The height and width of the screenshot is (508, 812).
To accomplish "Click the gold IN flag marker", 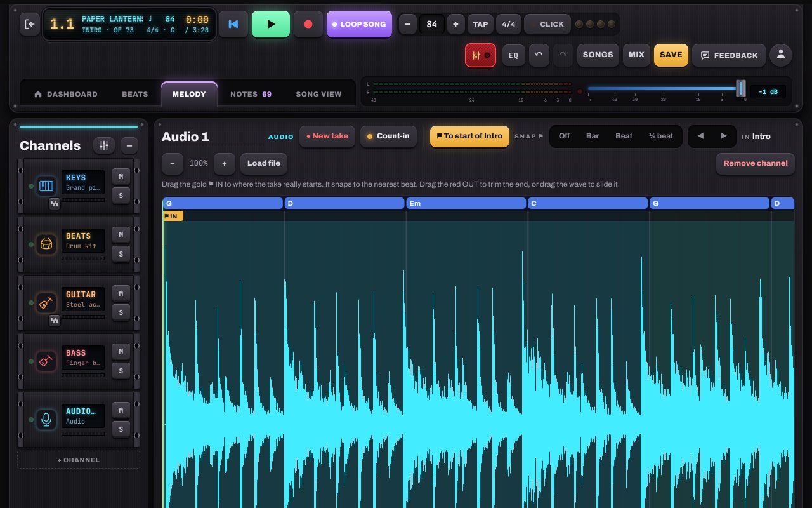I will tap(173, 216).
